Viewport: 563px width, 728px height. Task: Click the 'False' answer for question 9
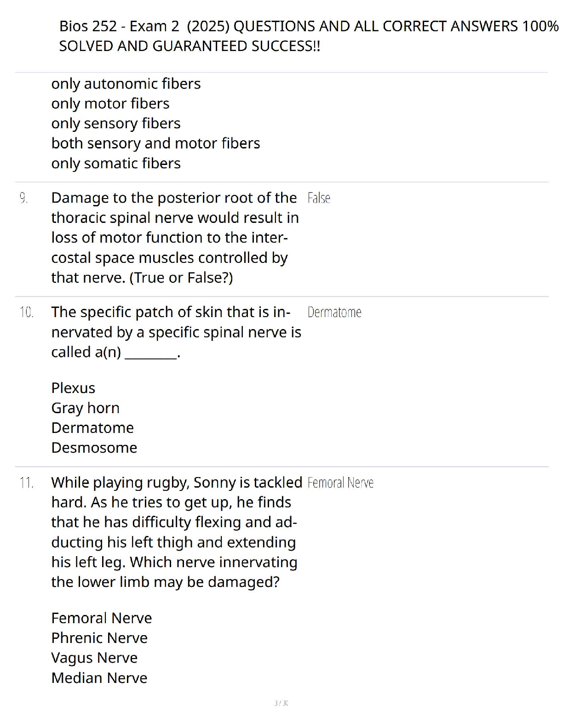click(x=319, y=198)
